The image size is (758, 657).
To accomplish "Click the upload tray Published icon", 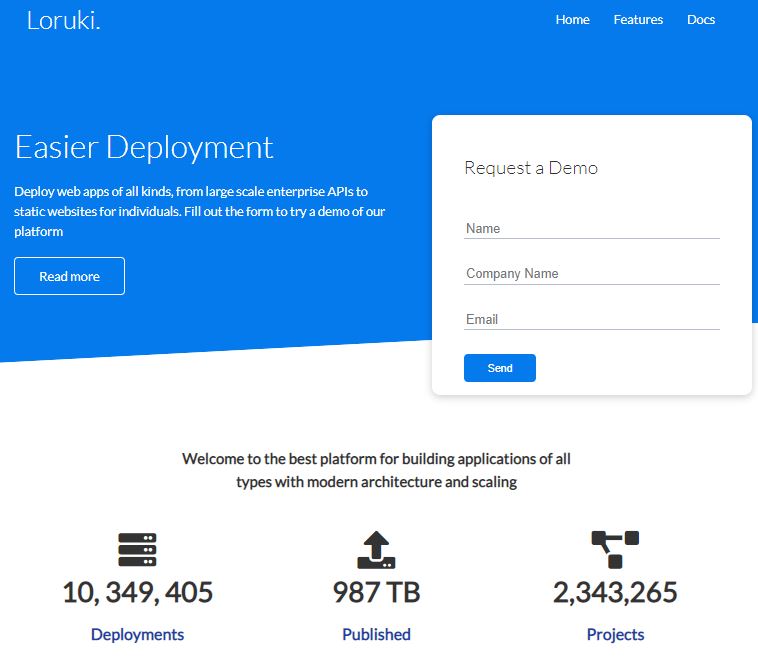I will pos(376,550).
